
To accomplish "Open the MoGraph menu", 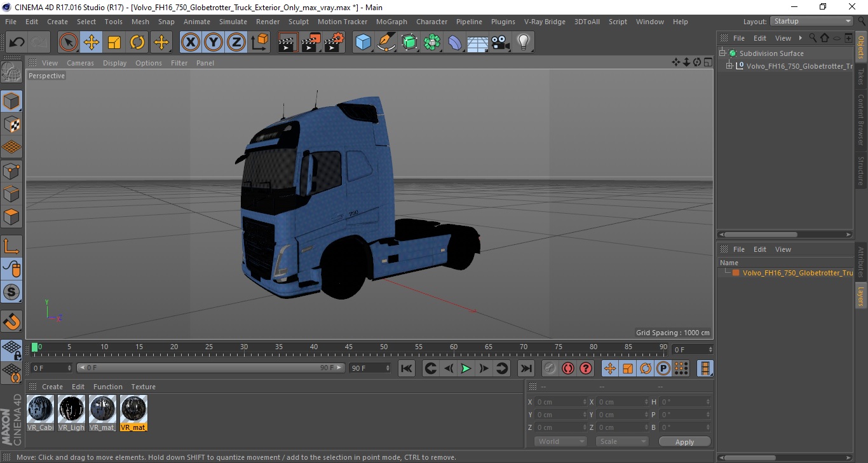I will 391,22.
